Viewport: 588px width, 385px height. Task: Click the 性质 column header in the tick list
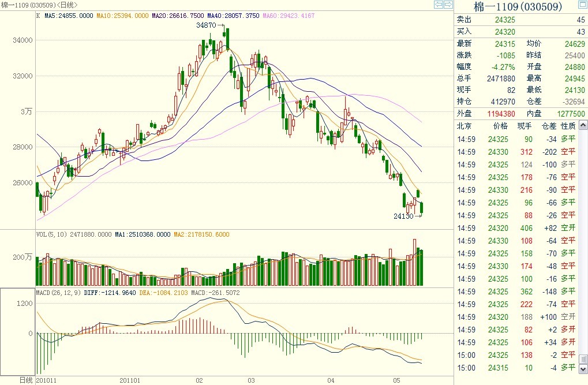pyautogui.click(x=568, y=126)
